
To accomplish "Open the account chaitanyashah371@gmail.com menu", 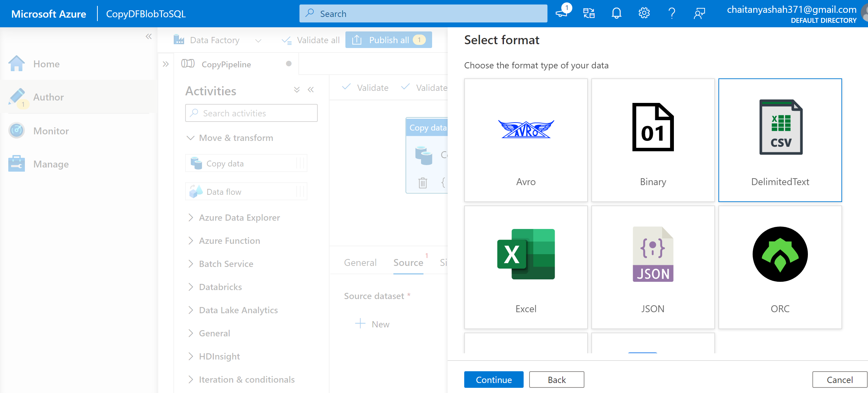I will click(792, 14).
